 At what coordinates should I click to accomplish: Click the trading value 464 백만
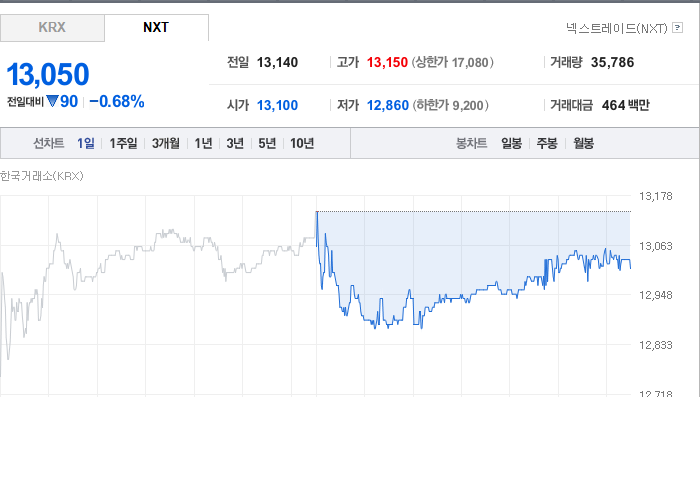[x=625, y=105]
